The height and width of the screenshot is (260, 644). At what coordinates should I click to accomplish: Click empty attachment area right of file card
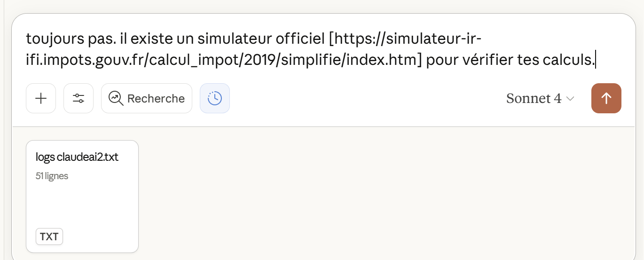pos(376,197)
